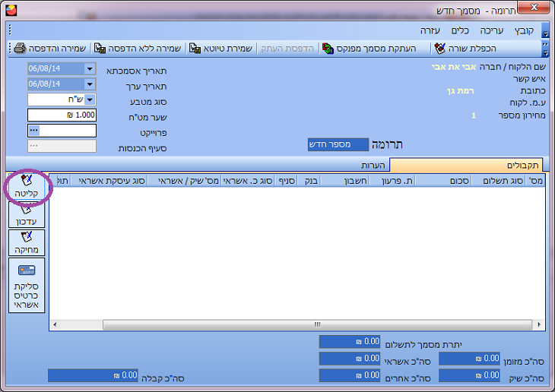Click the שמירה ללא הדפסה save icon

[x=100, y=48]
